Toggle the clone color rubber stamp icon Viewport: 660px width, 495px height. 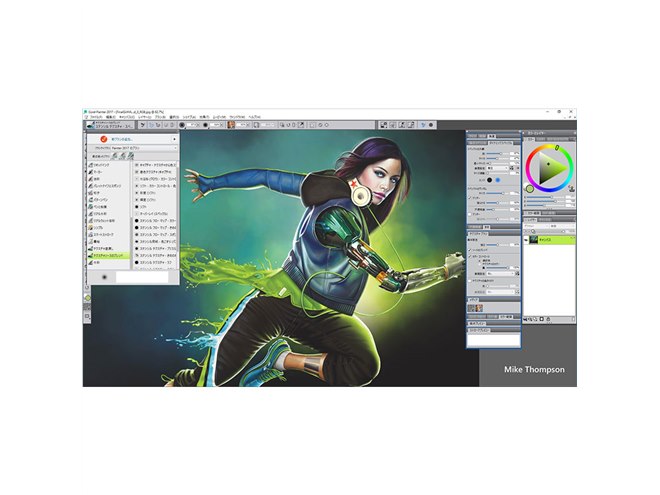tap(572, 188)
